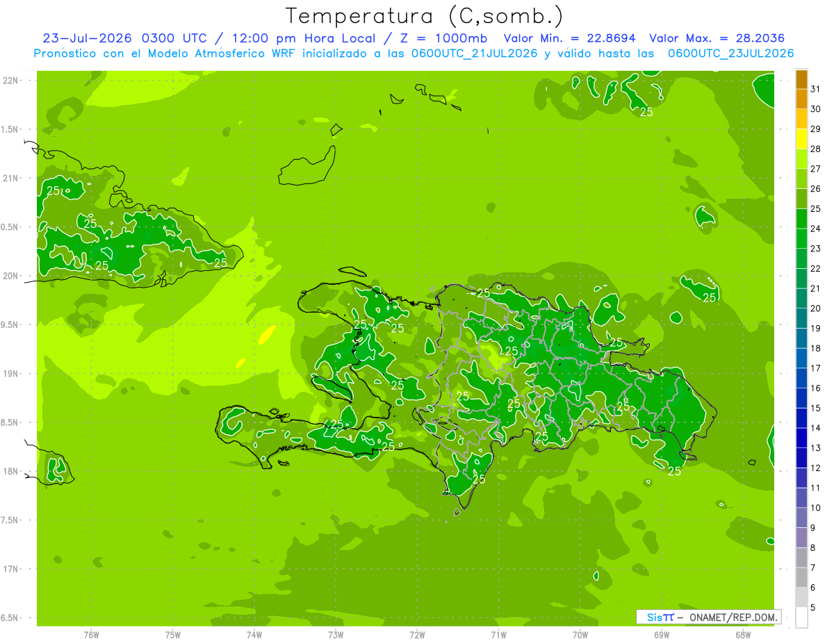The height and width of the screenshot is (644, 834).
Task: Click the title 'Temperatura (C,somb.)'
Action: point(425,16)
